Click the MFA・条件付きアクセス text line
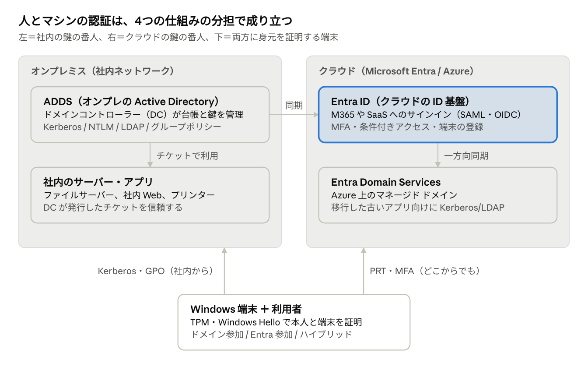This screenshot has height=374, width=588. click(x=407, y=127)
